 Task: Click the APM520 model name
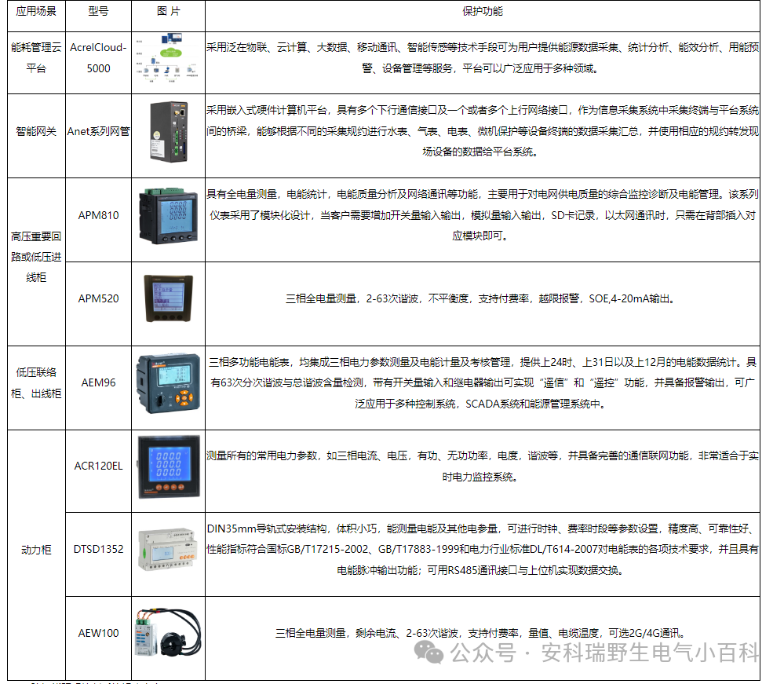tap(99, 298)
